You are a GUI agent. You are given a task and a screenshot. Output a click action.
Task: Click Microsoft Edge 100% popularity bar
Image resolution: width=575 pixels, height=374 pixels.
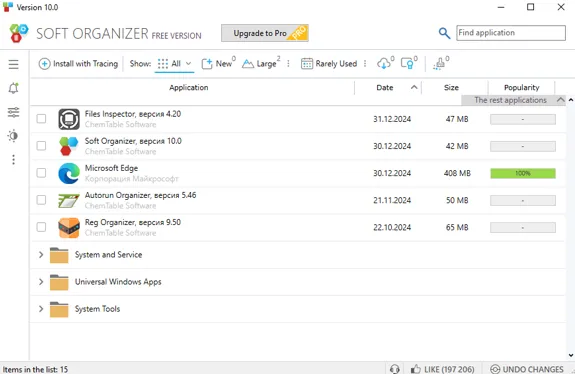(523, 173)
